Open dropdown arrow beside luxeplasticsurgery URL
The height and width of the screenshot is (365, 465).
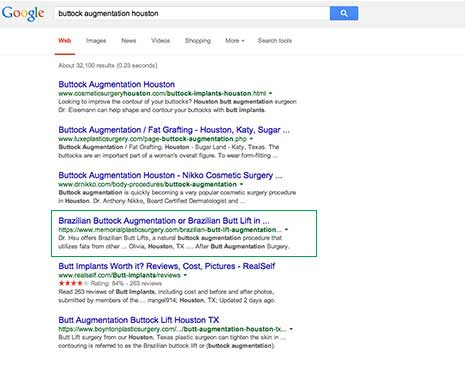251,139
